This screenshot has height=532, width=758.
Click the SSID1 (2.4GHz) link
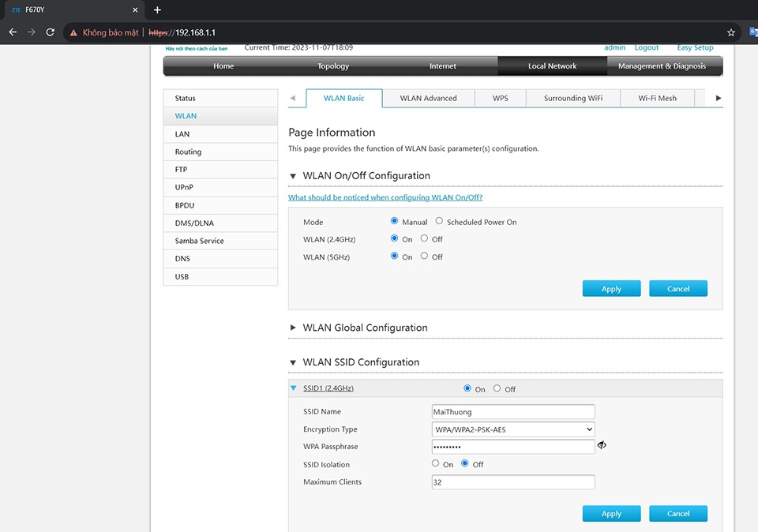(x=328, y=388)
